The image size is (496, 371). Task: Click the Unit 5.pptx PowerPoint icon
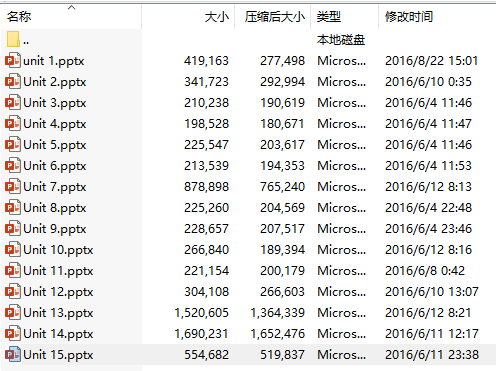pyautogui.click(x=13, y=145)
